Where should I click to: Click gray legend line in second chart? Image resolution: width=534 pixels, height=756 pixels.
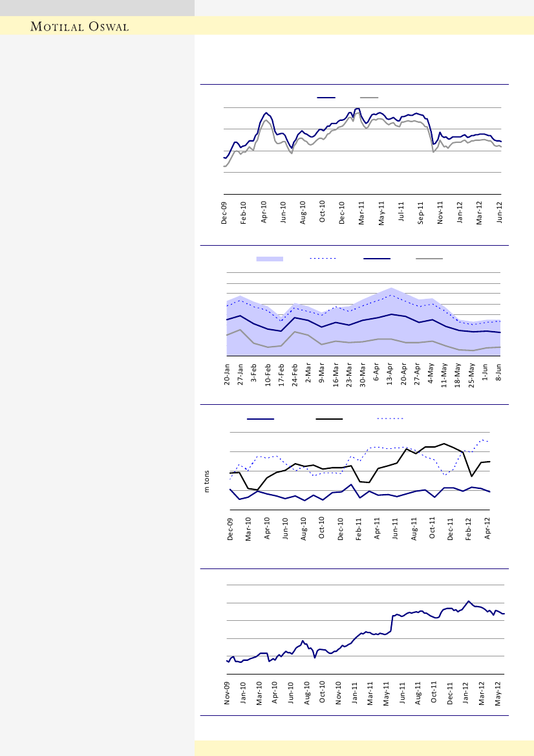(x=429, y=259)
